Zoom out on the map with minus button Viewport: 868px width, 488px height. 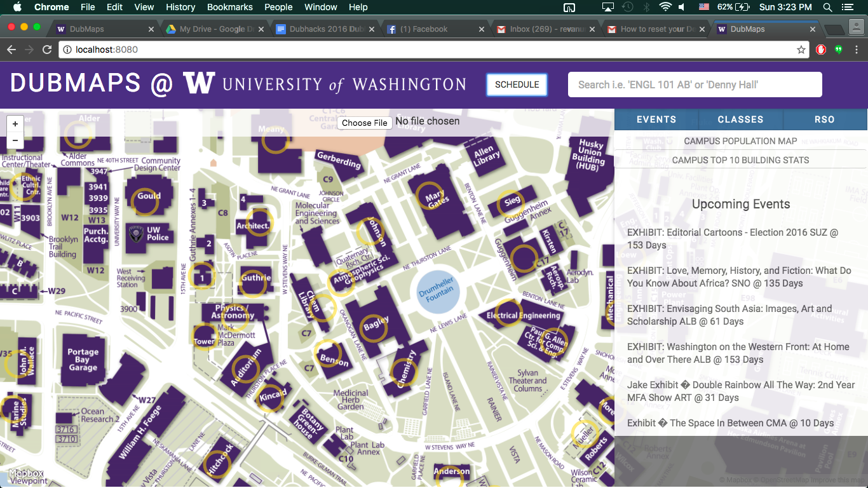point(15,140)
